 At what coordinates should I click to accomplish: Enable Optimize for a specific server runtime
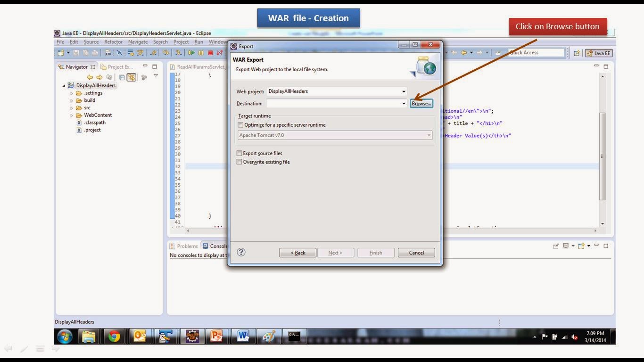tap(240, 124)
